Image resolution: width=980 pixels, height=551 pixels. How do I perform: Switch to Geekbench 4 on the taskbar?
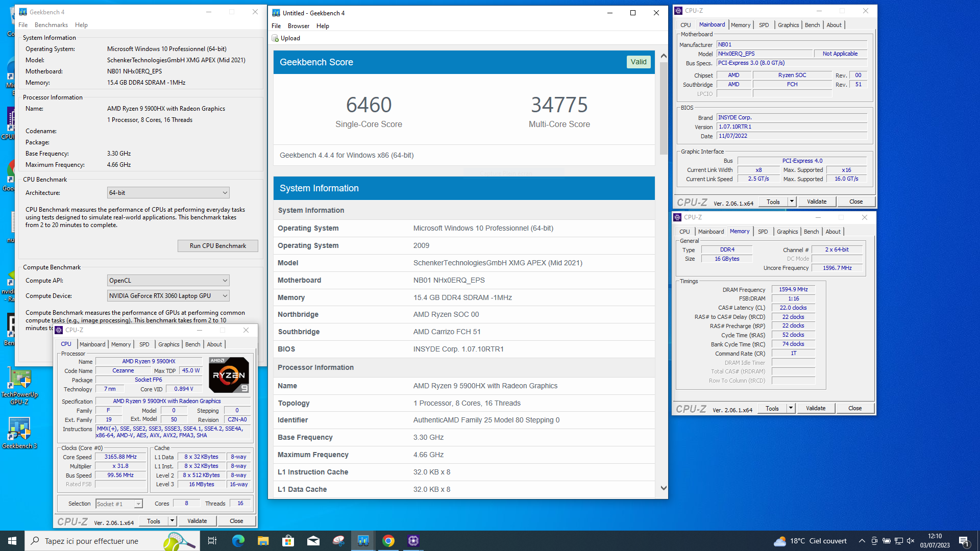(x=363, y=541)
